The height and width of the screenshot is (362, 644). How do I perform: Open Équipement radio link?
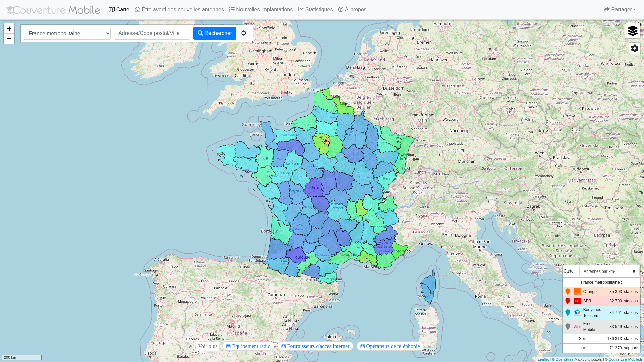[x=248, y=346]
